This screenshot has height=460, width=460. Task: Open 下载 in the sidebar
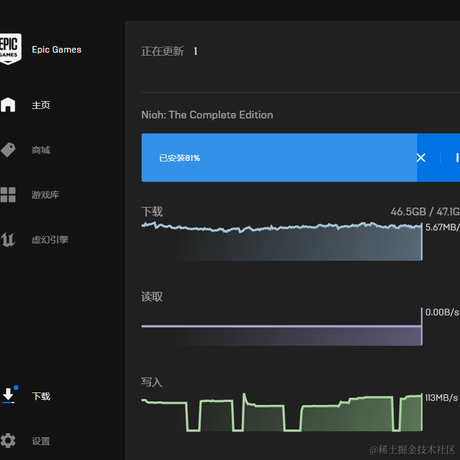click(41, 396)
